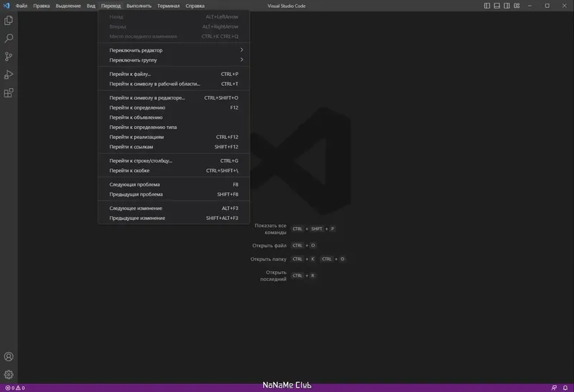574x392 pixels.
Task: Select Перейти к определению
Action: 174,107
